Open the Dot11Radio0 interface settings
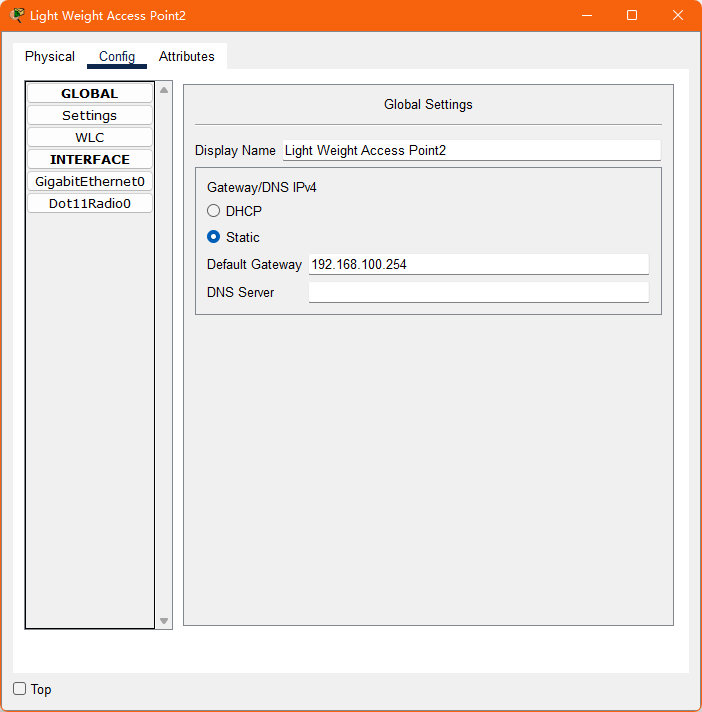The image size is (702, 712). pos(89,203)
